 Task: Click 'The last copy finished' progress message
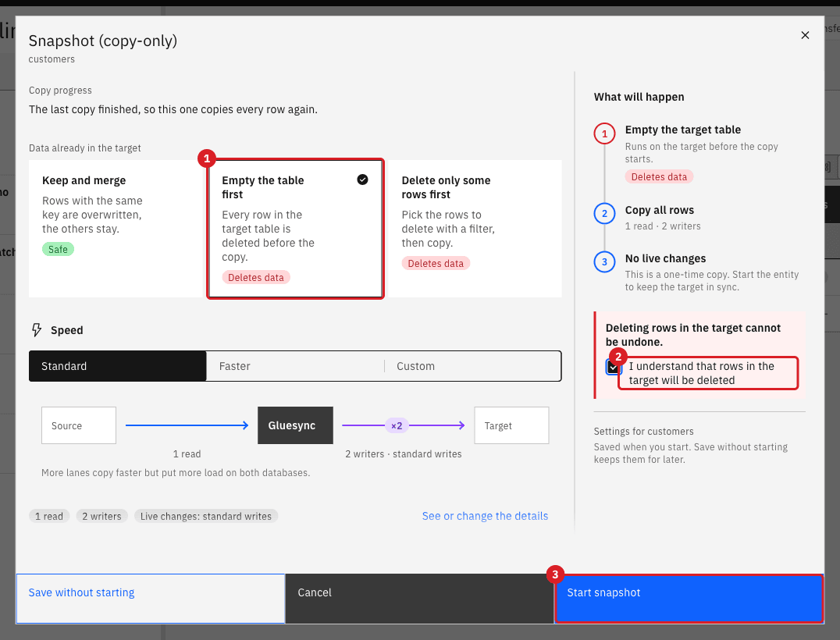coord(173,109)
